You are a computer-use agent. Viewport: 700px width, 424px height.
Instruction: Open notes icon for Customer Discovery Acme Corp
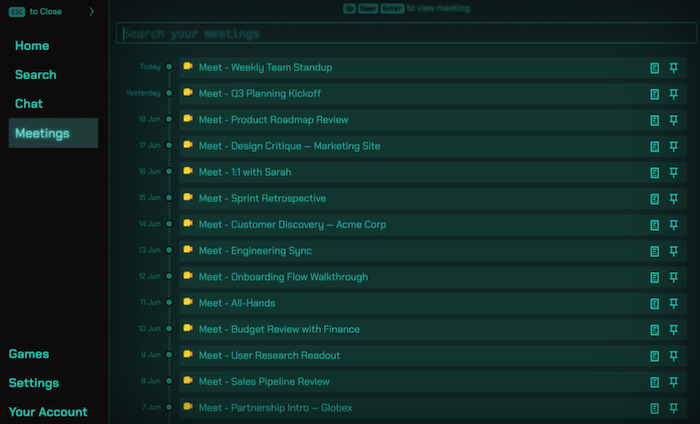click(654, 225)
